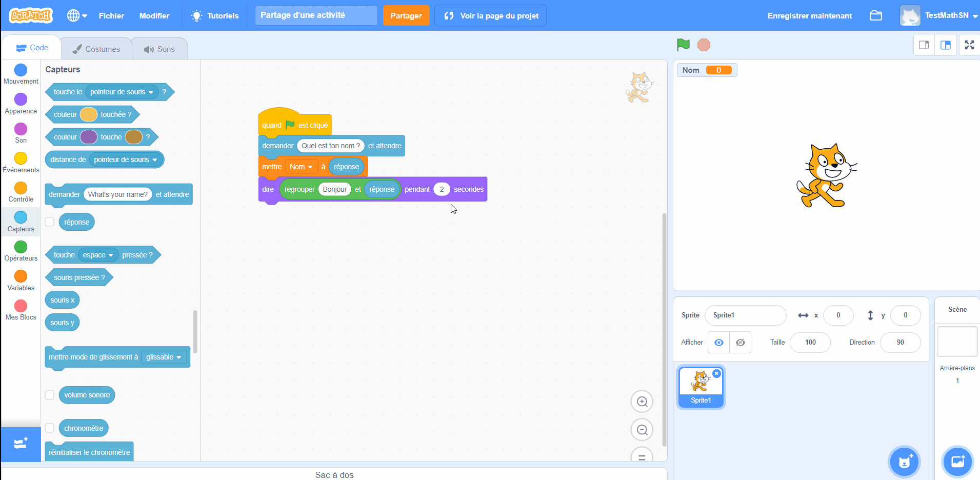The width and height of the screenshot is (980, 480).
Task: Zoom out of the code workspace
Action: pos(642,430)
